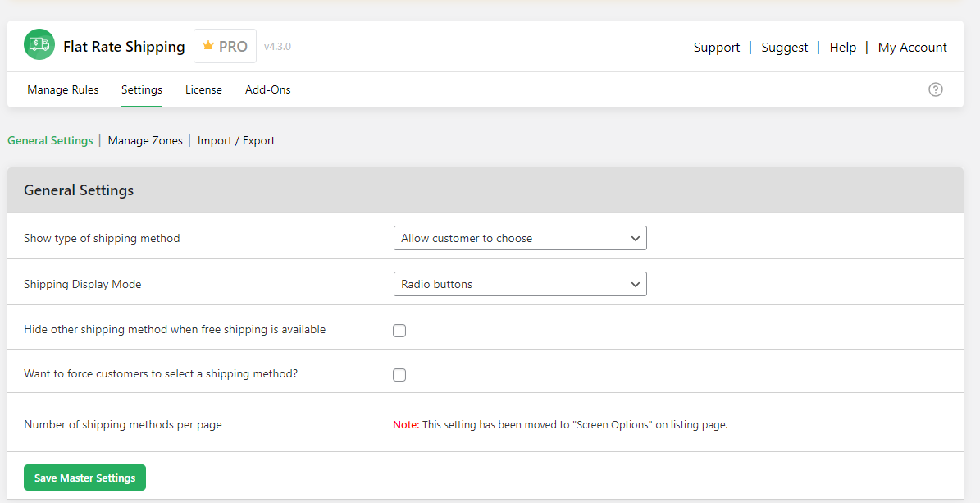Switch to Manage Zones section
The image size is (980, 503).
point(145,141)
